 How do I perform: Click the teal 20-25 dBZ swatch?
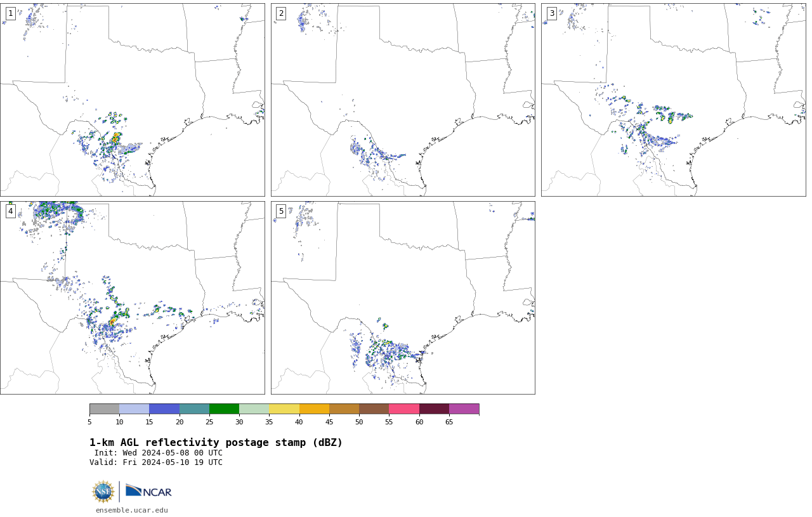click(x=194, y=409)
